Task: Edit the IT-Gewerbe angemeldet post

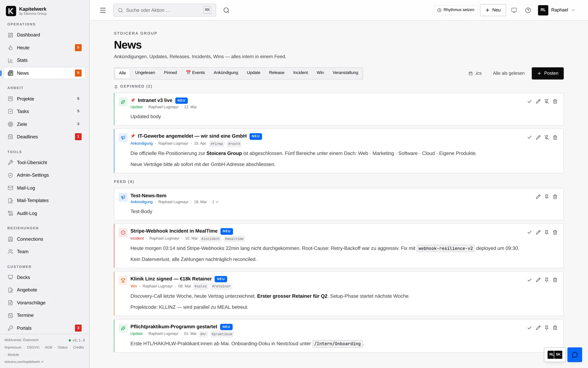Action: click(x=538, y=138)
